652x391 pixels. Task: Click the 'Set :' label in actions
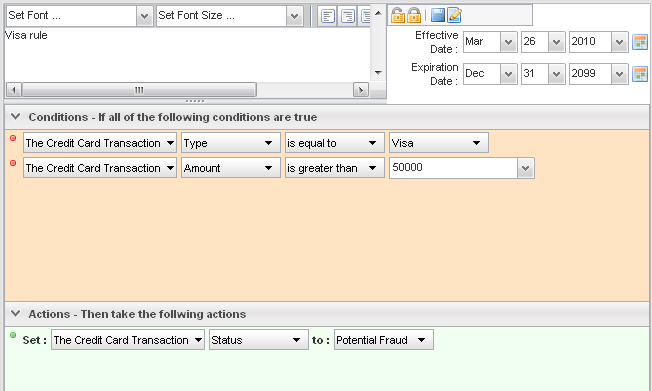coord(35,340)
